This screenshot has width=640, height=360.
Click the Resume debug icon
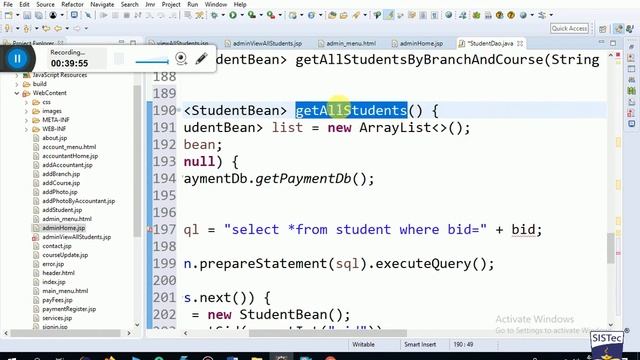click(x=104, y=15)
